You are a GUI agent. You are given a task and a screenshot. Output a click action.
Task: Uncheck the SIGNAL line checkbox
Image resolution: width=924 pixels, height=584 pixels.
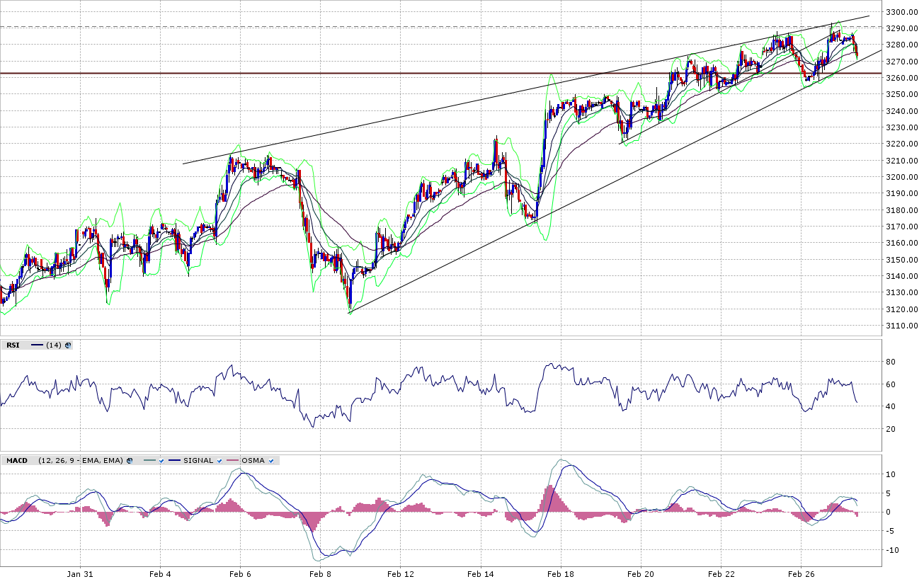pos(219,461)
